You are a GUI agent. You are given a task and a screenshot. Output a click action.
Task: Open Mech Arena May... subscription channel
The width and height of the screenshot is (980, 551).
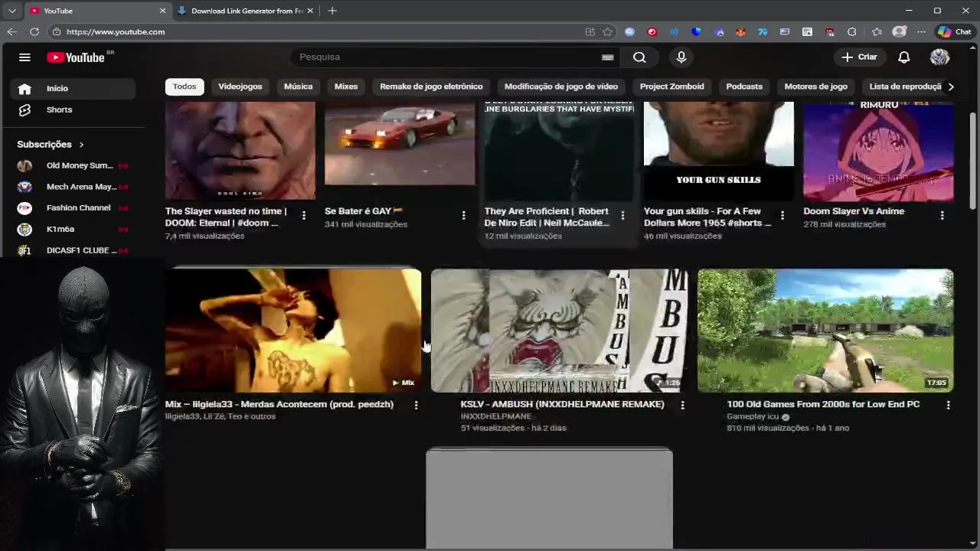[x=73, y=187]
